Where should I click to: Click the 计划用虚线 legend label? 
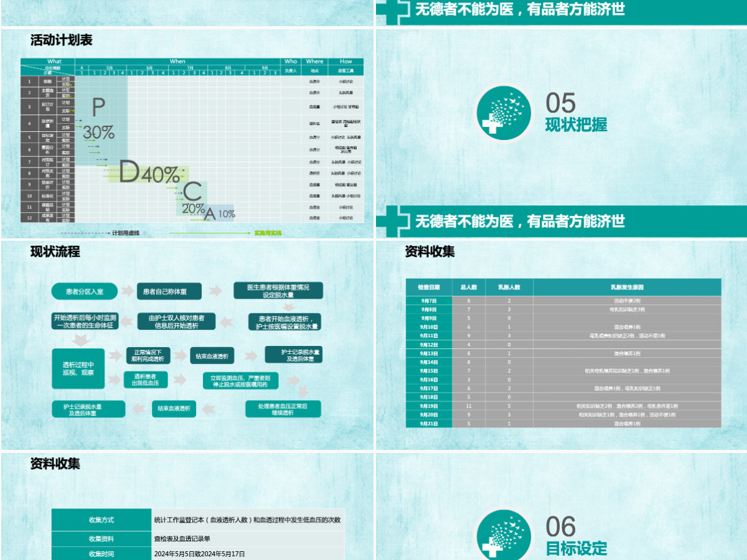(x=125, y=233)
